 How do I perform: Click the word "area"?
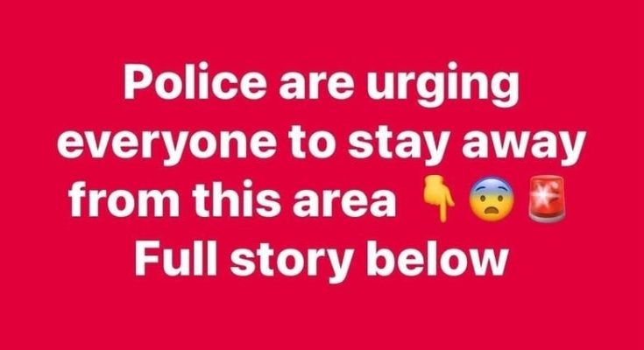coord(343,204)
